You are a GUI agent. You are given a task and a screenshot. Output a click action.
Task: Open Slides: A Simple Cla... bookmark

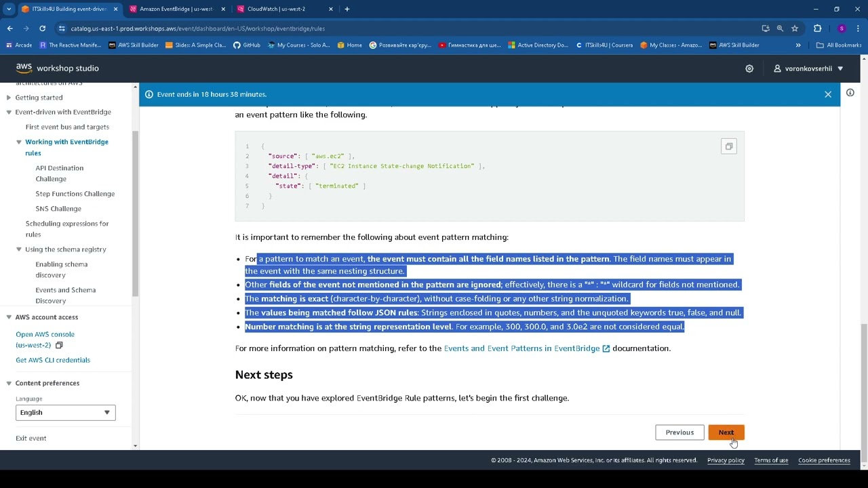tap(195, 45)
